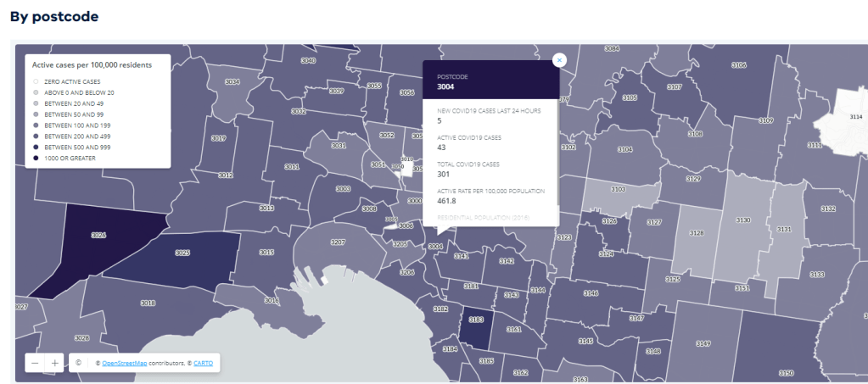Click the copyright attribution icon

pyautogui.click(x=78, y=363)
